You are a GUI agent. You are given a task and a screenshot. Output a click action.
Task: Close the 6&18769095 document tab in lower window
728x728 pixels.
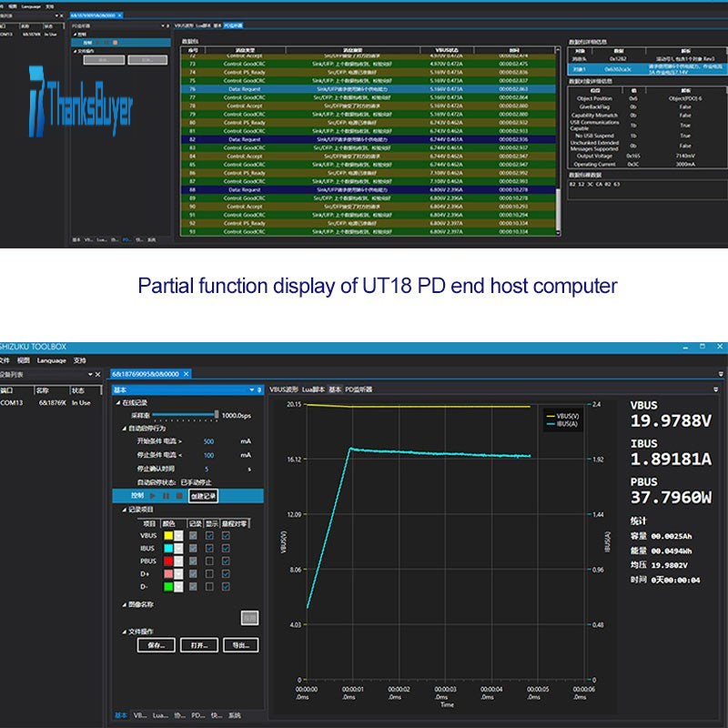185,374
